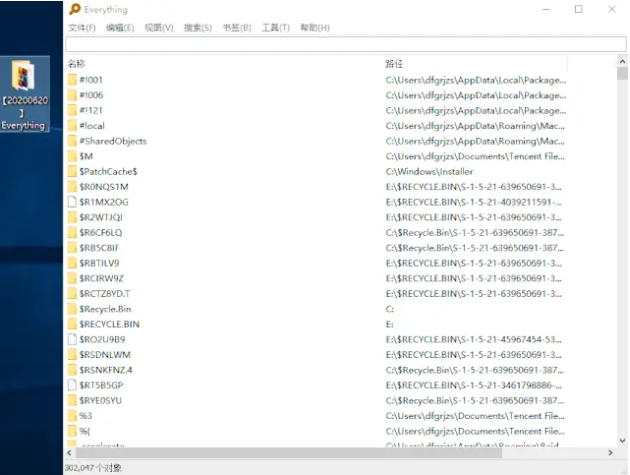The height and width of the screenshot is (475, 630).
Task: Open the 搜索(S) menu
Action: 198,28
